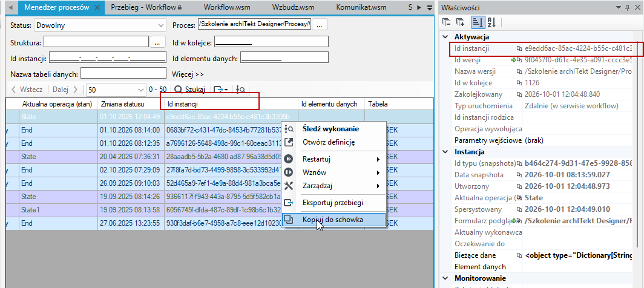Green go-to arrow beside Formularz podglądu
644x288 pixels.
[x=514, y=221]
